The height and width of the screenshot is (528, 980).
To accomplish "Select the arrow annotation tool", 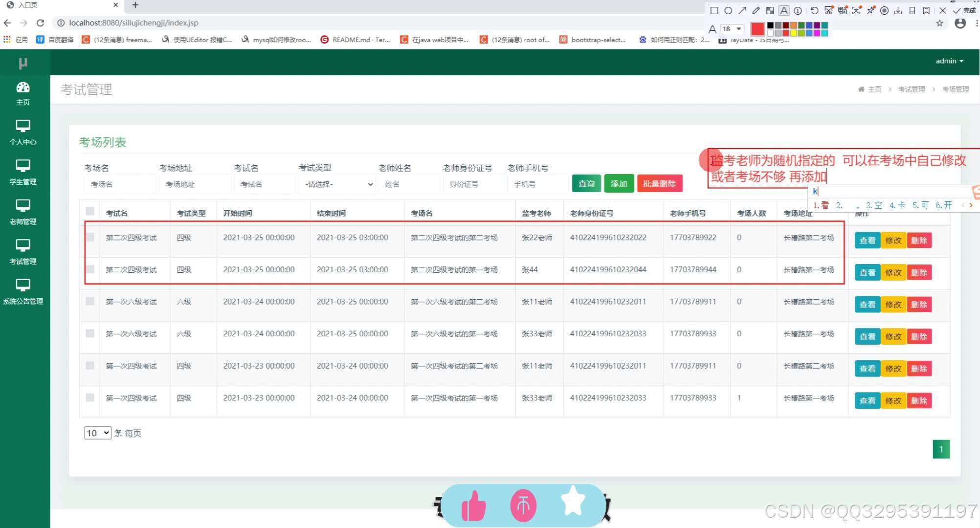I will [x=742, y=10].
